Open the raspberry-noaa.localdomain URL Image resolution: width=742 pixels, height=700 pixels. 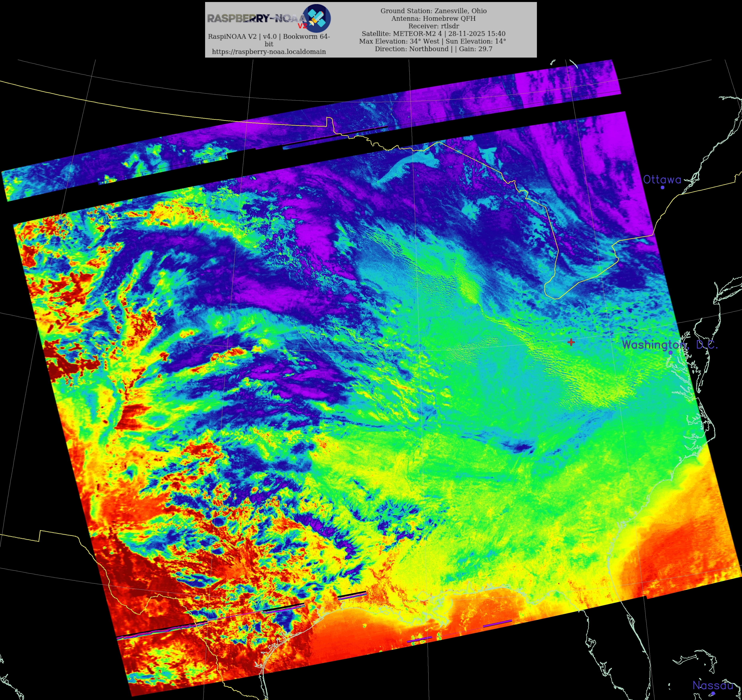(269, 52)
